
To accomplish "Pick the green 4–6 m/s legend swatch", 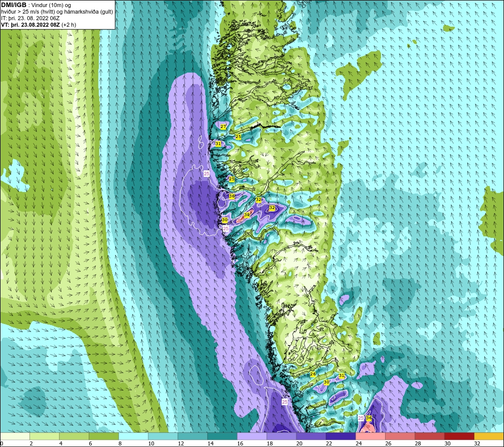I will point(74,436).
